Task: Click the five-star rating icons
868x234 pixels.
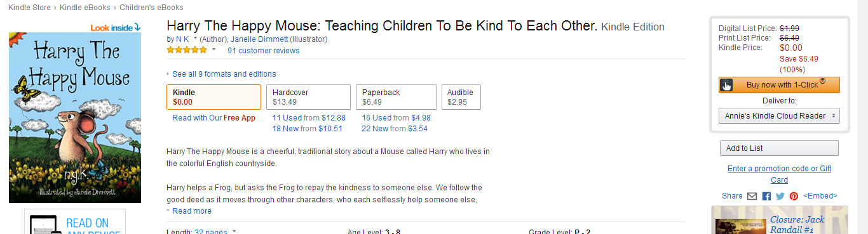Action: pos(187,50)
